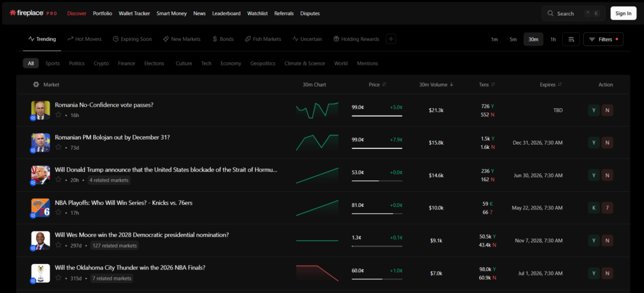The image size is (644, 293).
Task: Open Will Wes Moore win nomination market title
Action: tap(142, 235)
